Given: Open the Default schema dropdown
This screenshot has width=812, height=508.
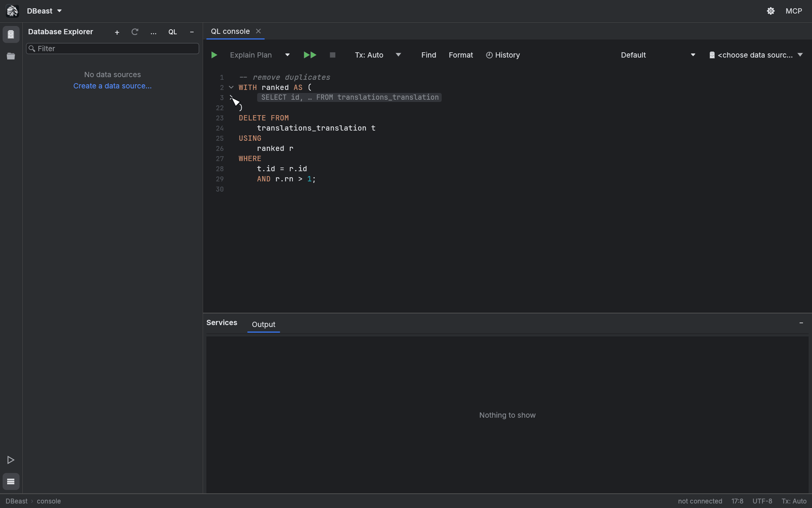Looking at the screenshot, I should click(x=658, y=55).
